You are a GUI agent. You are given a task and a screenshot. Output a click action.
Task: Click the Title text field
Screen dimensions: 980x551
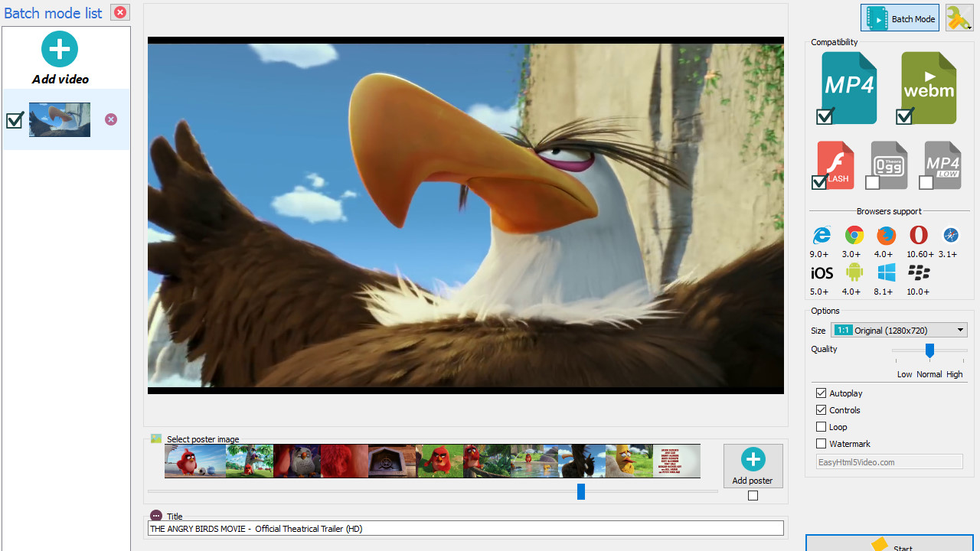point(465,528)
